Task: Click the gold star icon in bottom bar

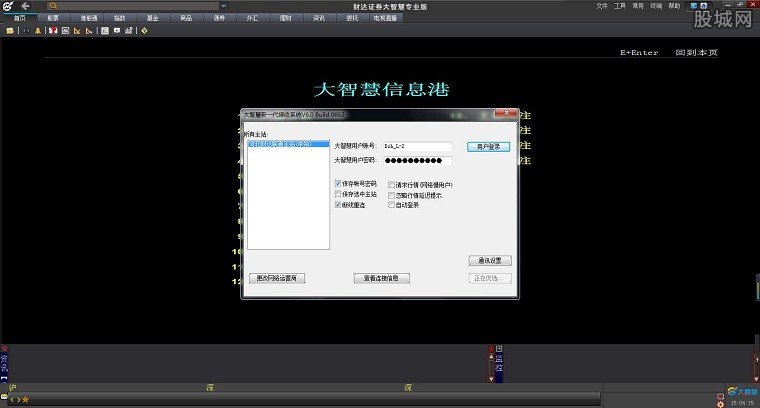Action: (25, 400)
